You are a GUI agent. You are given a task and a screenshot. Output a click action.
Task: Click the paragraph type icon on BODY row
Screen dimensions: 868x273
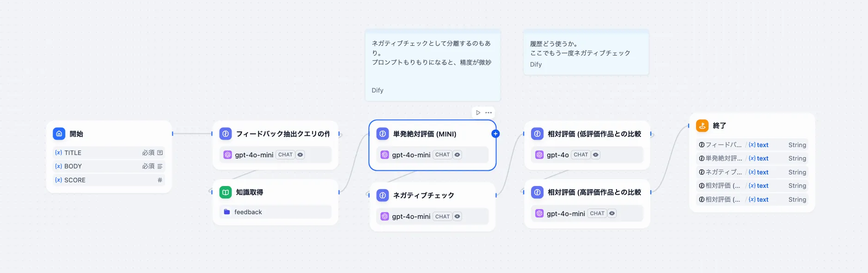tap(160, 166)
